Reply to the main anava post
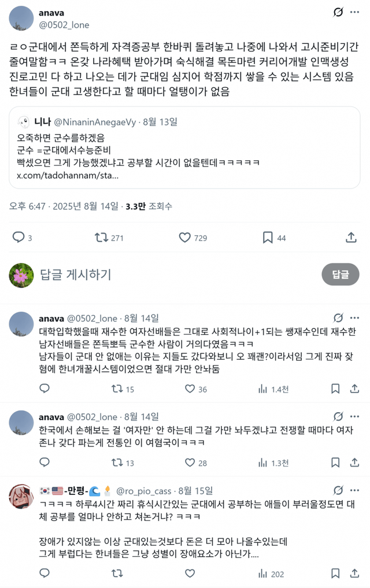This screenshot has height=588, width=370. pos(18,237)
